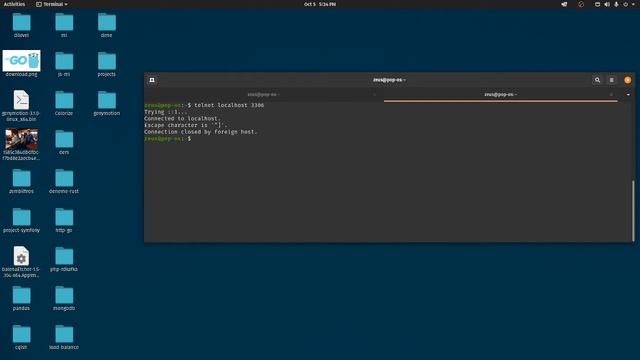Select the 'load balance' desktop folder

[x=64, y=337]
